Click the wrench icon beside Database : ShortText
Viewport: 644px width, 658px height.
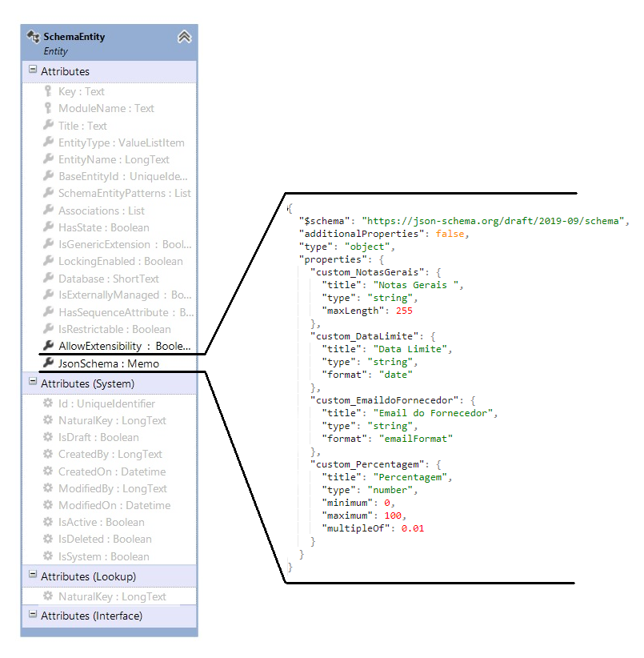click(48, 278)
